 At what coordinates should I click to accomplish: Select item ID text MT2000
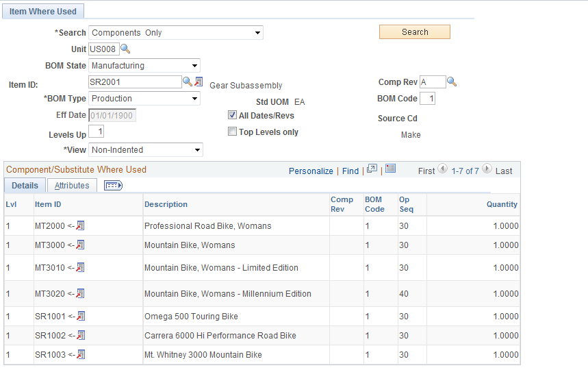(50, 226)
